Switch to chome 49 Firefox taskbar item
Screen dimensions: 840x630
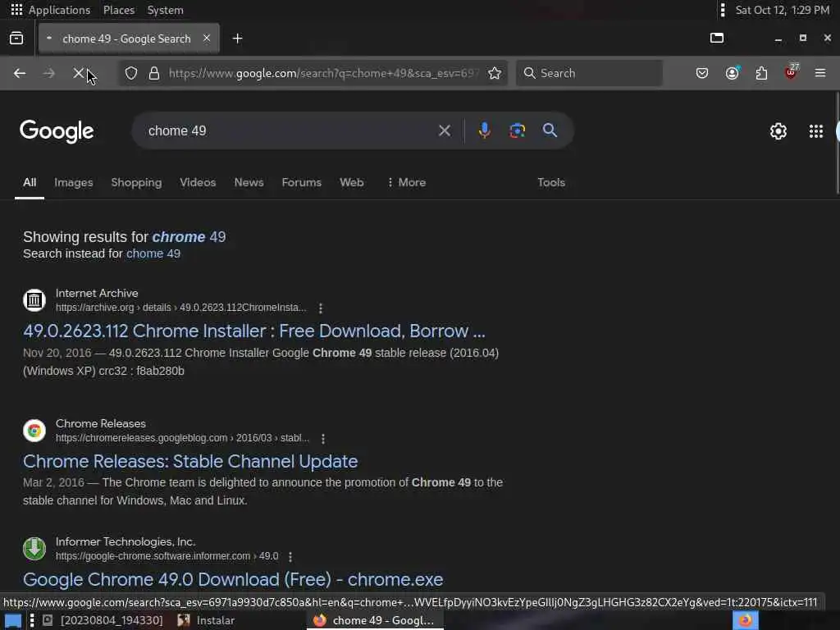375,620
